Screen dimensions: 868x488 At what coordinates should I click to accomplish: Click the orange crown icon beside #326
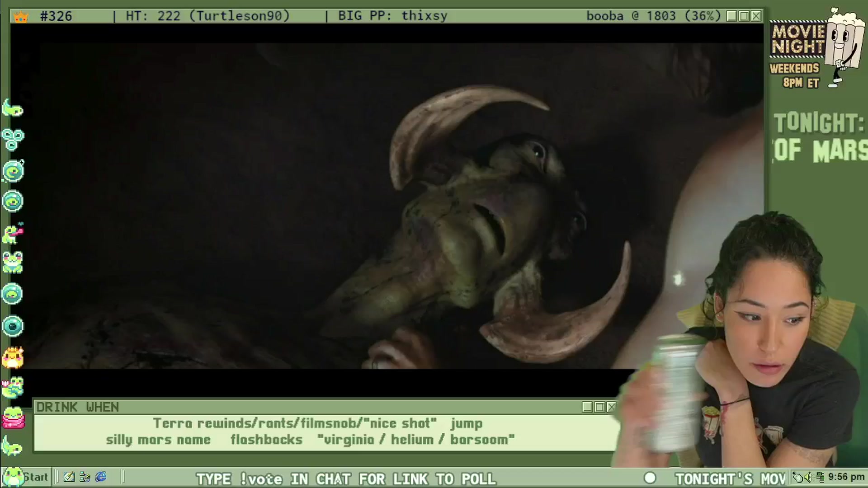point(21,17)
